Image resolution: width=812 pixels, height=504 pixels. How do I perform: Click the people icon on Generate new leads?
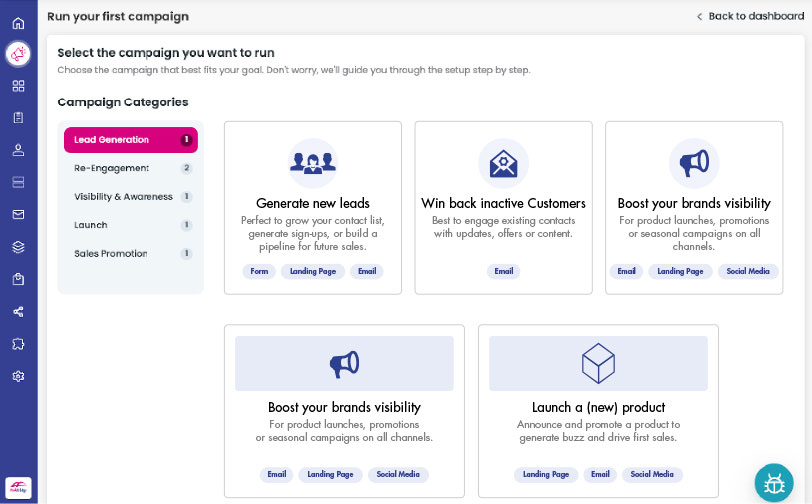(x=313, y=163)
